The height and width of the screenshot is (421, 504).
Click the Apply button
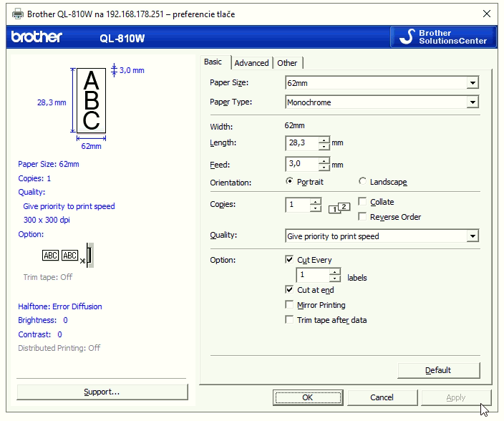pyautogui.click(x=456, y=397)
